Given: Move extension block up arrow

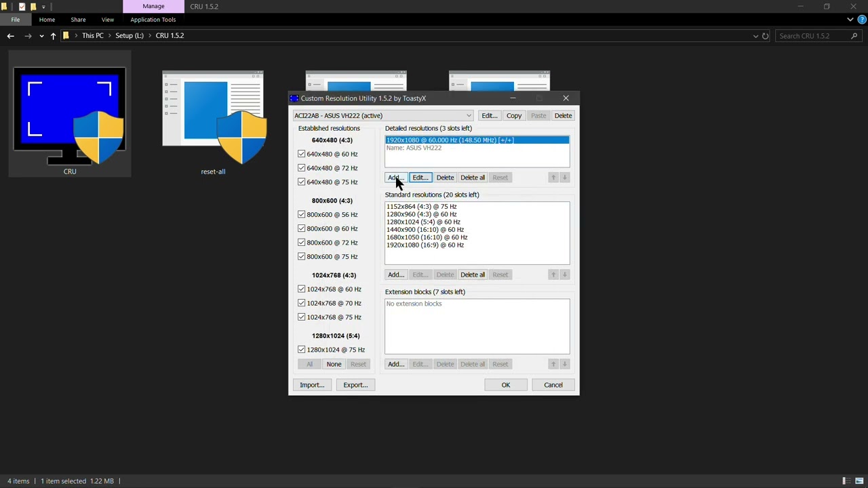Looking at the screenshot, I should pos(553,364).
